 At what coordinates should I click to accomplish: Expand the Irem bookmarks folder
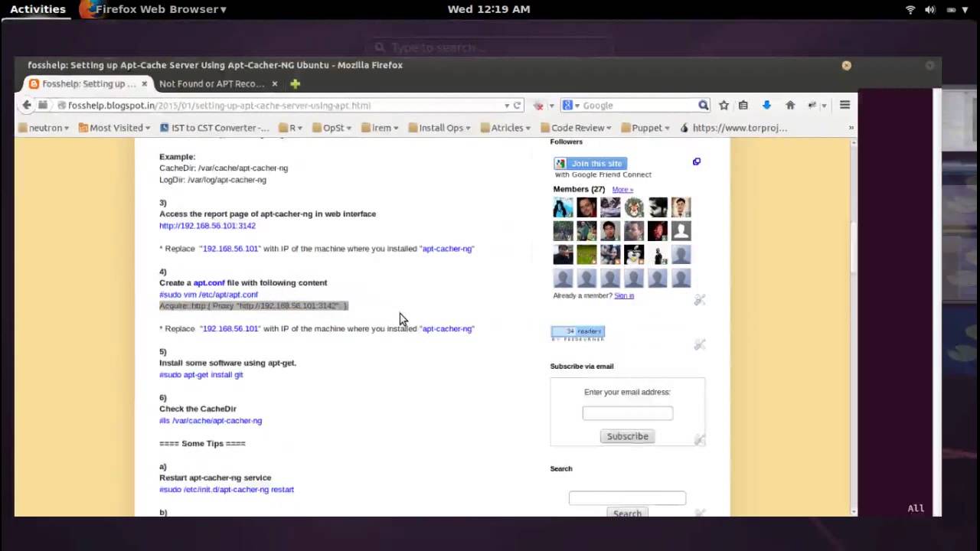coord(380,128)
